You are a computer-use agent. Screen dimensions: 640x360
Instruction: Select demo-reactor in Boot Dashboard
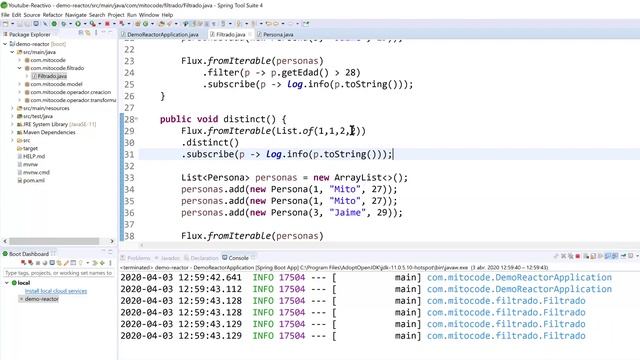pos(41,299)
